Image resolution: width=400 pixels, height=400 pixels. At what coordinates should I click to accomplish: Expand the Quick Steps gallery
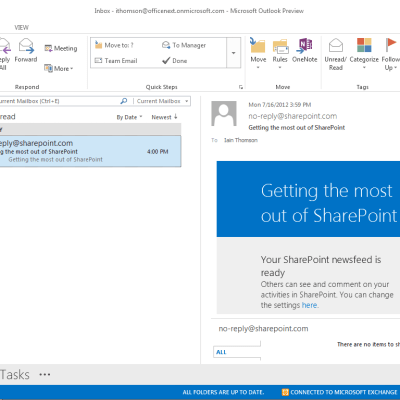(x=233, y=53)
